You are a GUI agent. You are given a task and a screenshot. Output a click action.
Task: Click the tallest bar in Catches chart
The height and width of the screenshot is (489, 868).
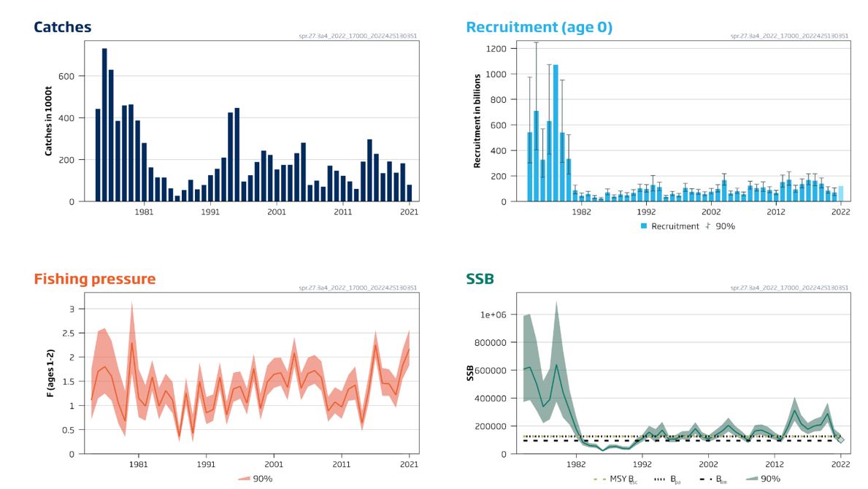tap(104, 124)
